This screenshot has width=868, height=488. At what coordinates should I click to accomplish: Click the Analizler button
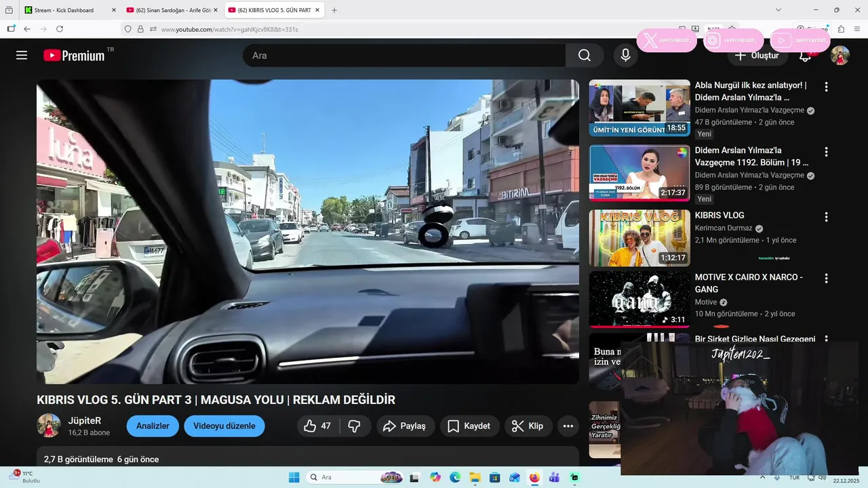tap(153, 426)
